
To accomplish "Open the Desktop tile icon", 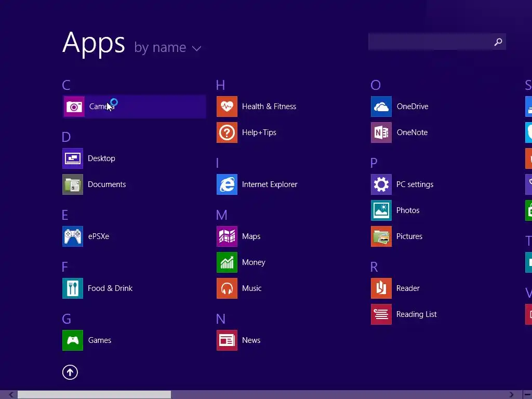I will [x=73, y=158].
